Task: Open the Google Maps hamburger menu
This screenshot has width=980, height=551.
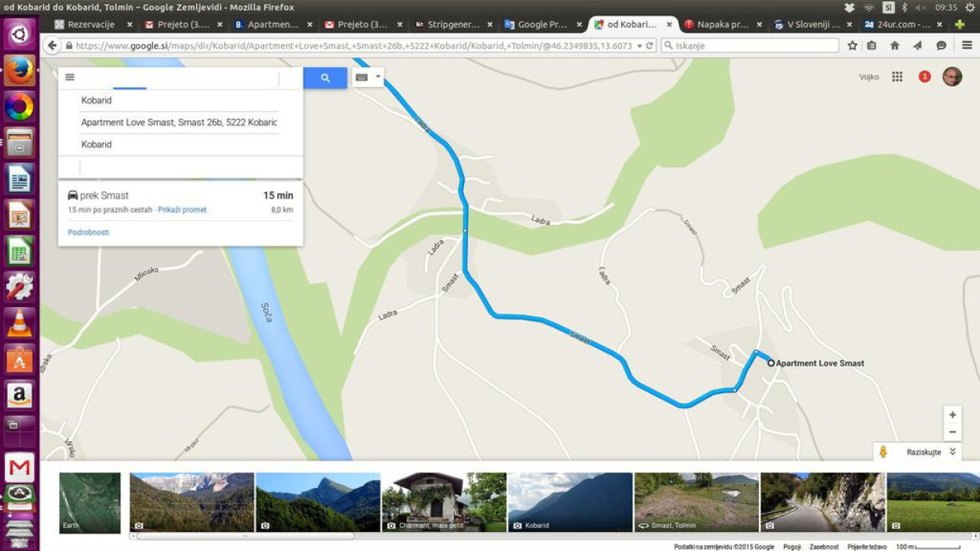Action: 70,77
